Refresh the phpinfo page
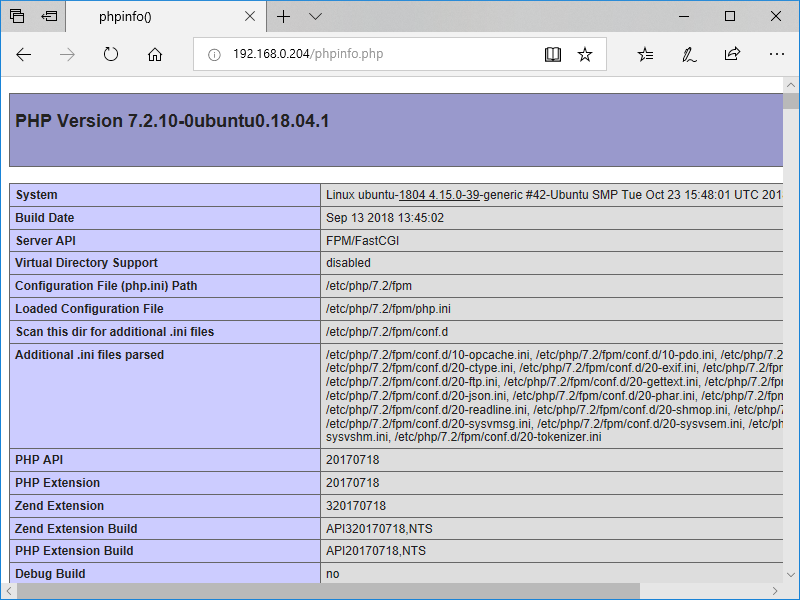Image resolution: width=800 pixels, height=600 pixels. click(x=111, y=54)
